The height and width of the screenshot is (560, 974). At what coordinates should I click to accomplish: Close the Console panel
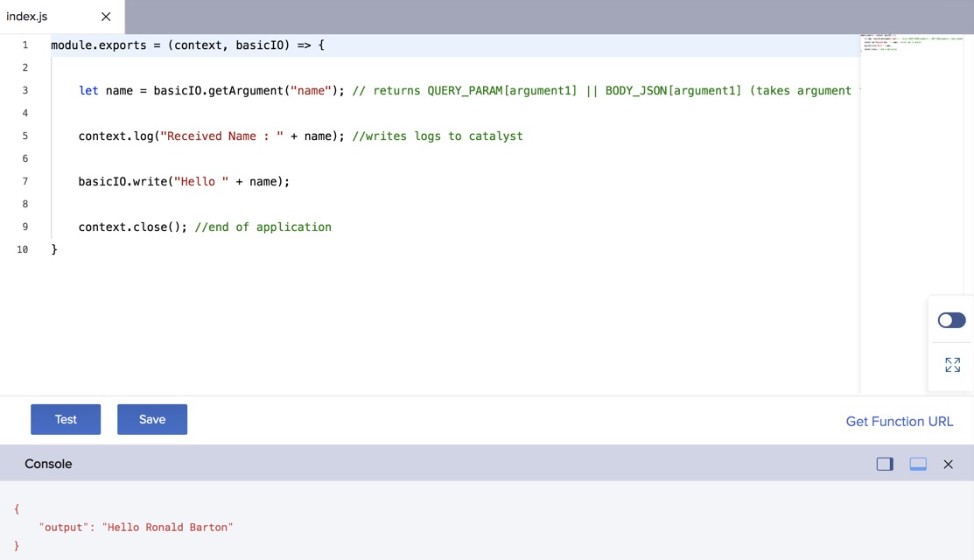949,464
